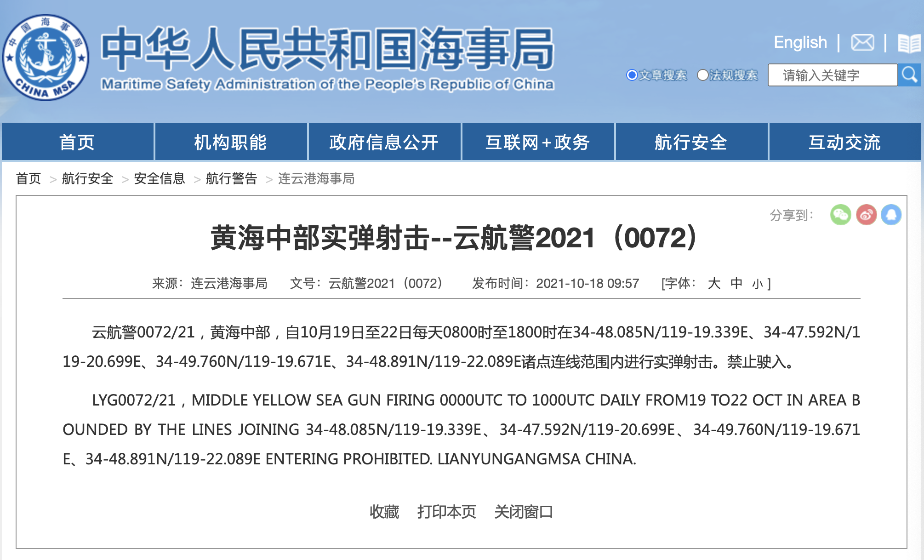Screen dimensions: 924x560
Task: Go to the 航行警告 breadcrumb link
Action: click(231, 178)
